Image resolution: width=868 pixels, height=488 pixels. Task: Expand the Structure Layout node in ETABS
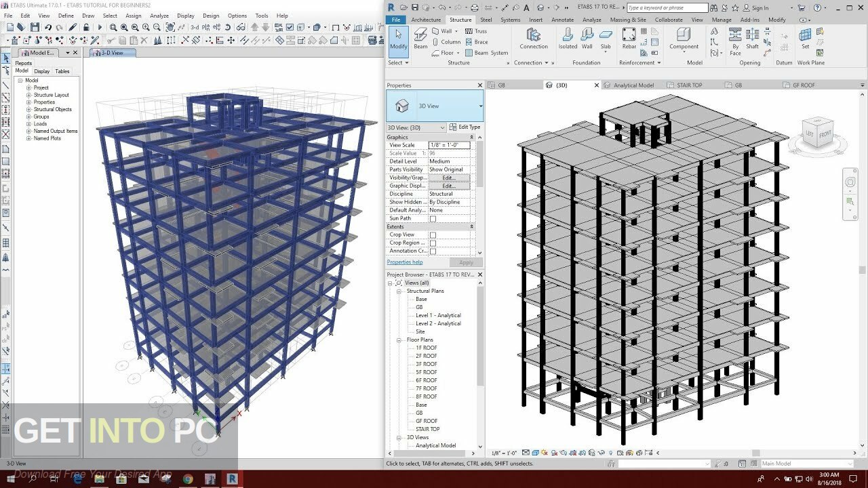tap(29, 95)
